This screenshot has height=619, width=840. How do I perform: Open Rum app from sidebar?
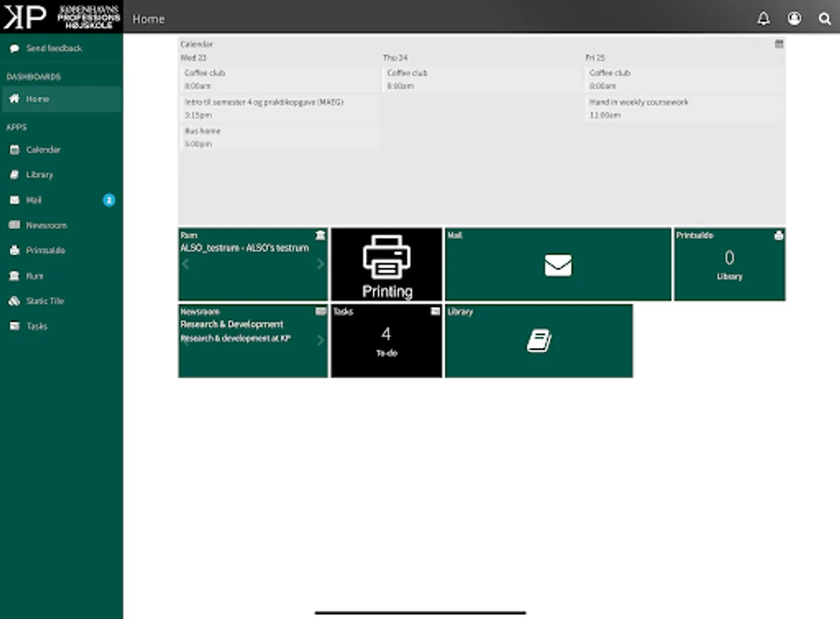pyautogui.click(x=61, y=276)
